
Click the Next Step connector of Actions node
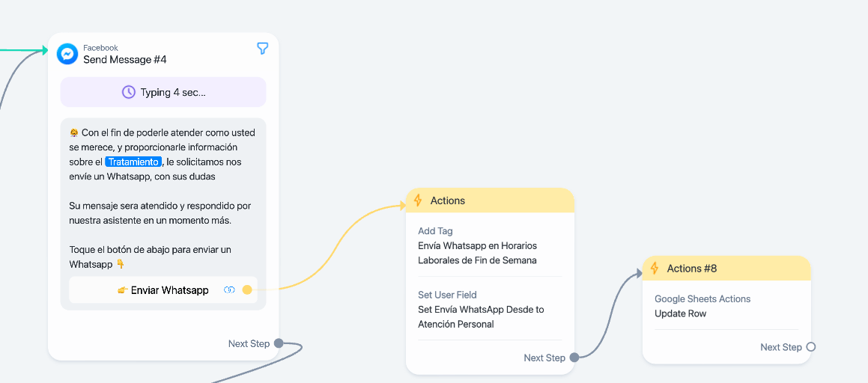[574, 358]
